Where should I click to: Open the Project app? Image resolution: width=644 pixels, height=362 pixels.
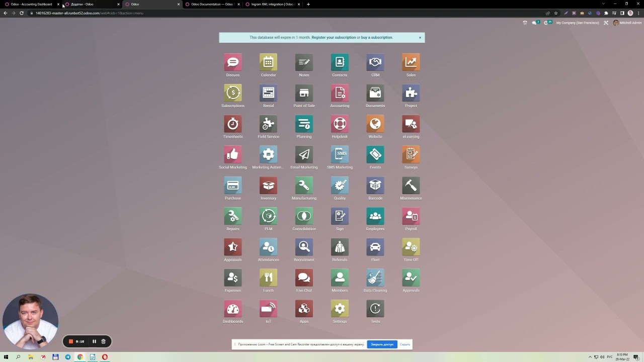point(411,93)
